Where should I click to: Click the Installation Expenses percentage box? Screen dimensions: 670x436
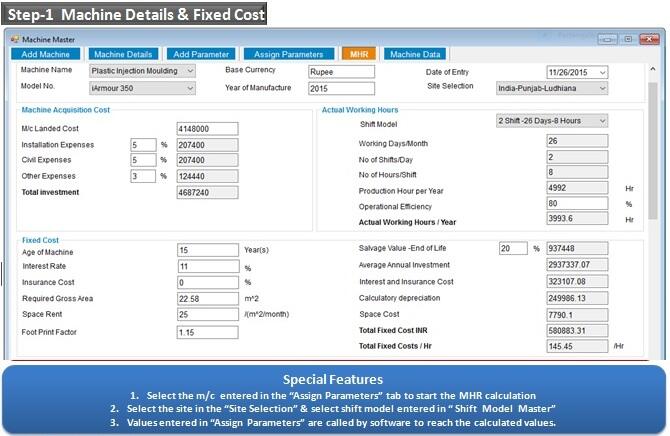[143, 145]
